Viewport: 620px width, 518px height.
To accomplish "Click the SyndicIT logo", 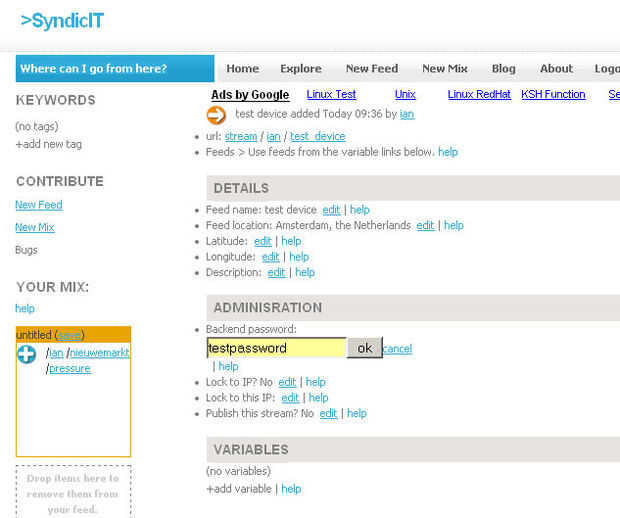I will [62, 21].
